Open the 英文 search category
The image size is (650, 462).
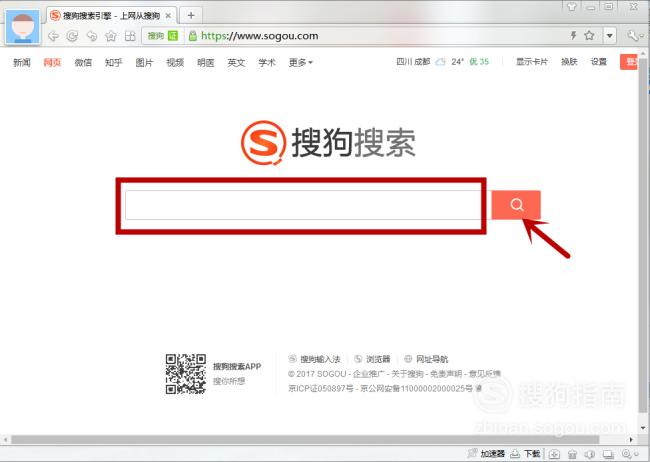(236, 62)
